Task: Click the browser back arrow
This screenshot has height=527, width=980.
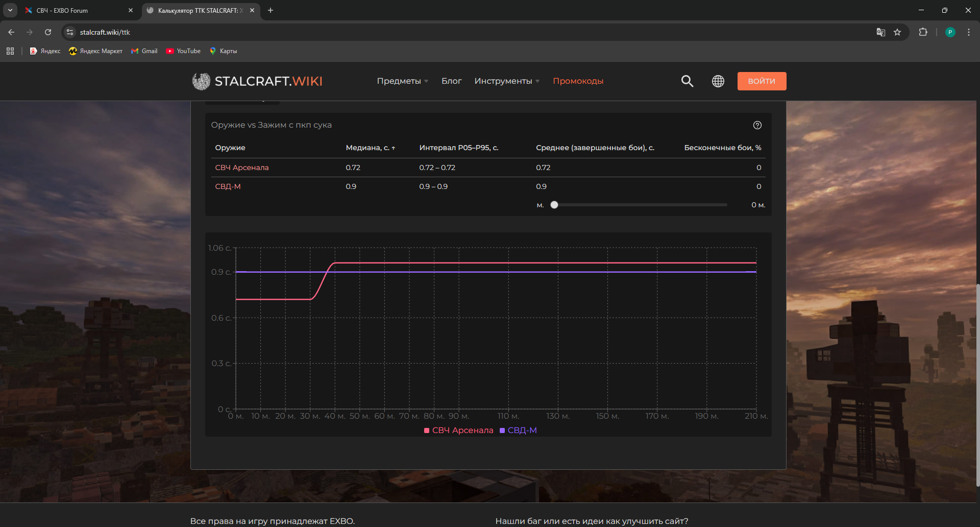Action: click(11, 32)
